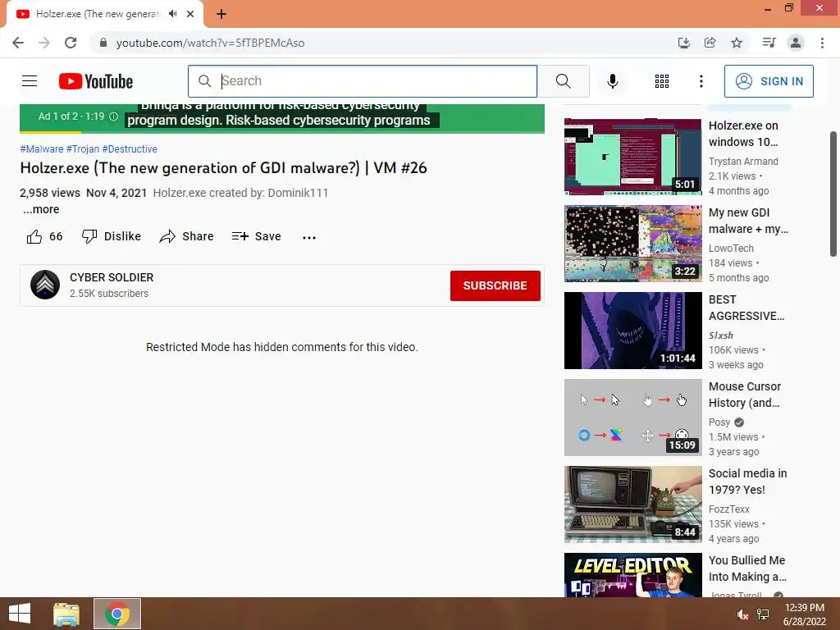Click taskbar clock 12:39 PM

tap(804, 608)
